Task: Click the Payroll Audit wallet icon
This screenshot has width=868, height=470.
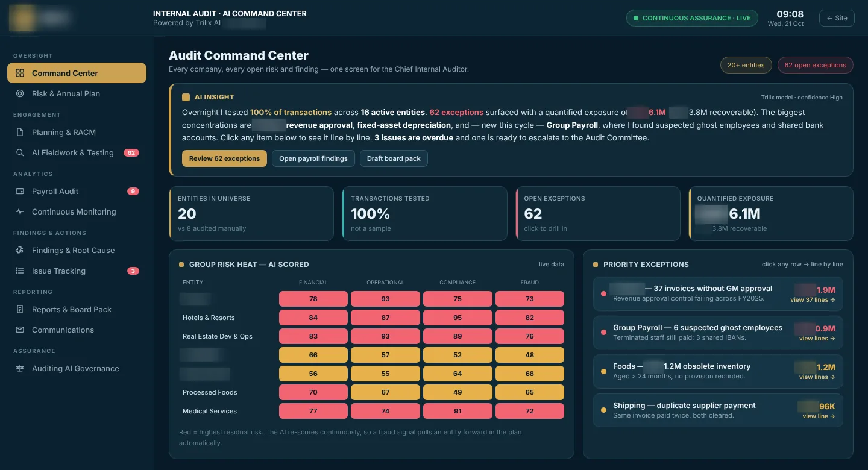Action: tap(20, 191)
